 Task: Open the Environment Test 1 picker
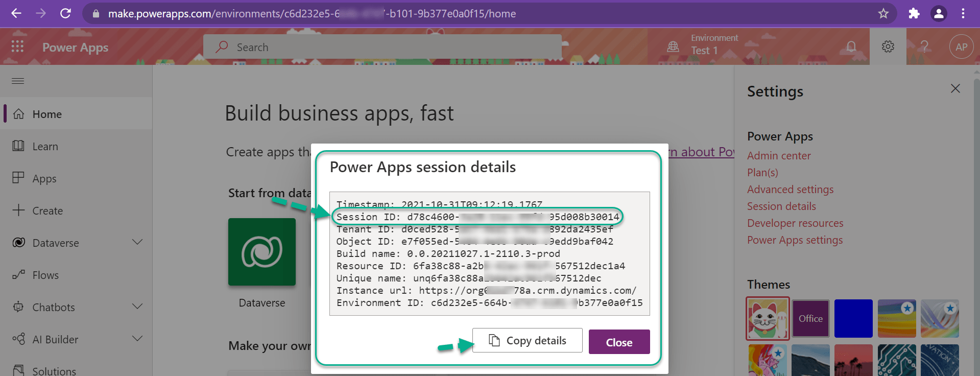(x=703, y=46)
